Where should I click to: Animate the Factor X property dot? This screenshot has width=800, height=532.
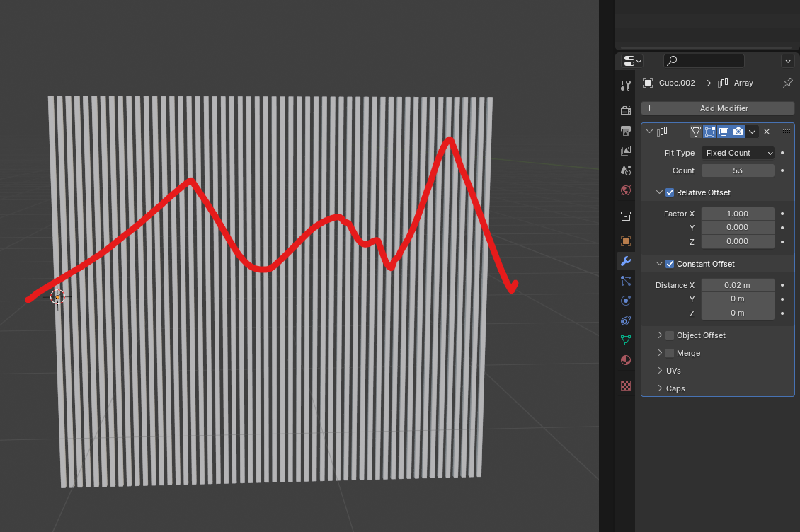782,214
